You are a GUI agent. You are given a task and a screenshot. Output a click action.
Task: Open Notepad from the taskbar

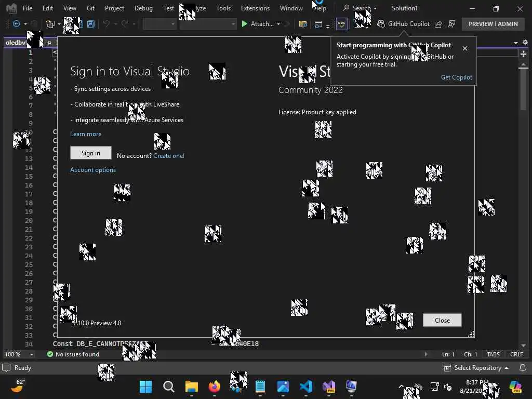point(260,387)
